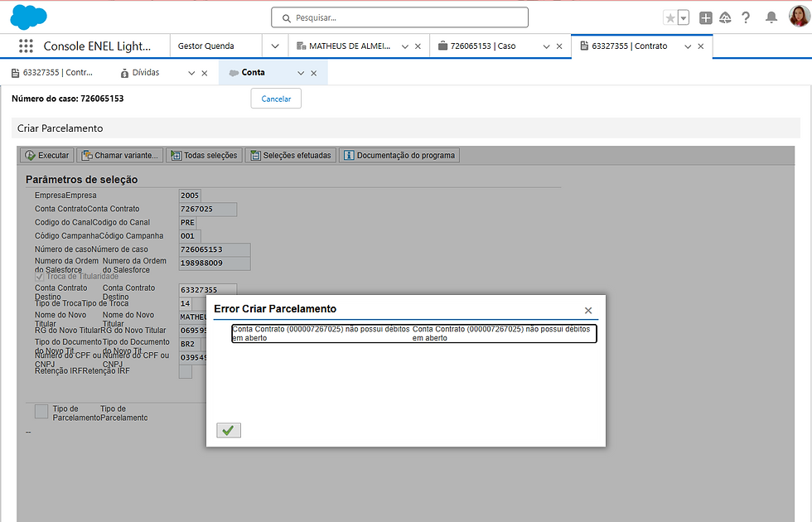The height and width of the screenshot is (522, 812).
Task: Toggle the Tipo de Parcelamento checkbox
Action: [x=41, y=412]
